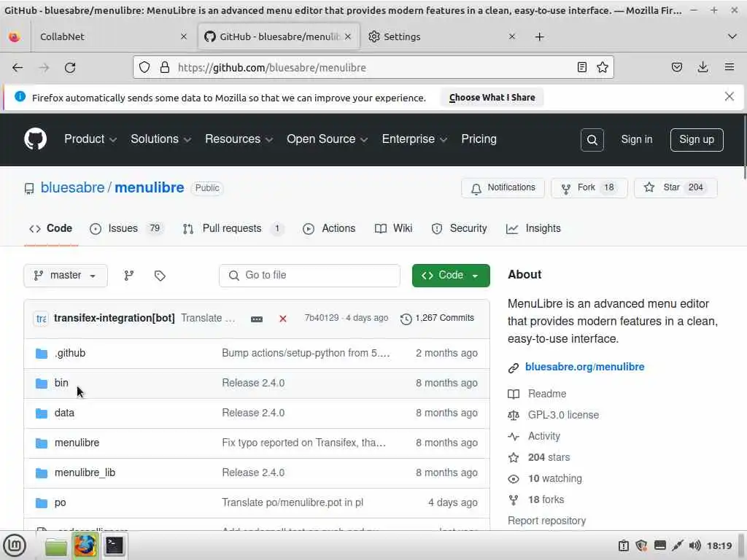Screen dimensions: 747x560
Task: Open the Readme link in About
Action: [547, 394]
